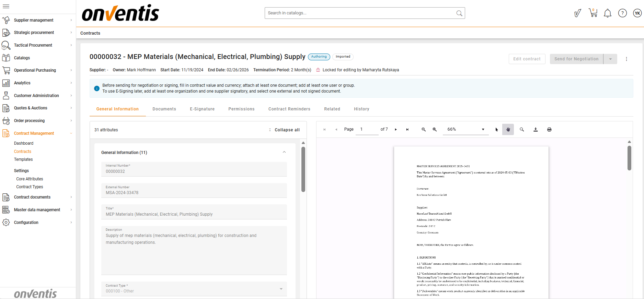Image resolution: width=644 pixels, height=299 pixels.
Task: Switch to the Documents tab
Action: [164, 109]
